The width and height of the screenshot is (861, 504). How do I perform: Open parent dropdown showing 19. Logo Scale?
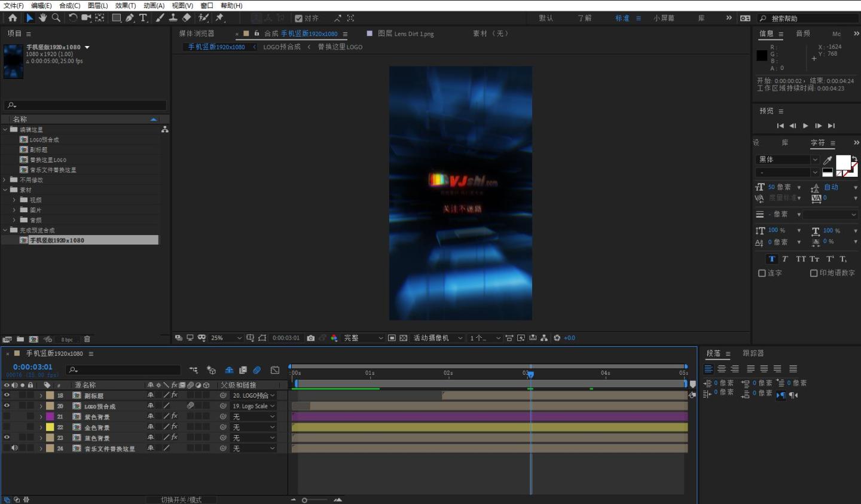pyautogui.click(x=254, y=406)
